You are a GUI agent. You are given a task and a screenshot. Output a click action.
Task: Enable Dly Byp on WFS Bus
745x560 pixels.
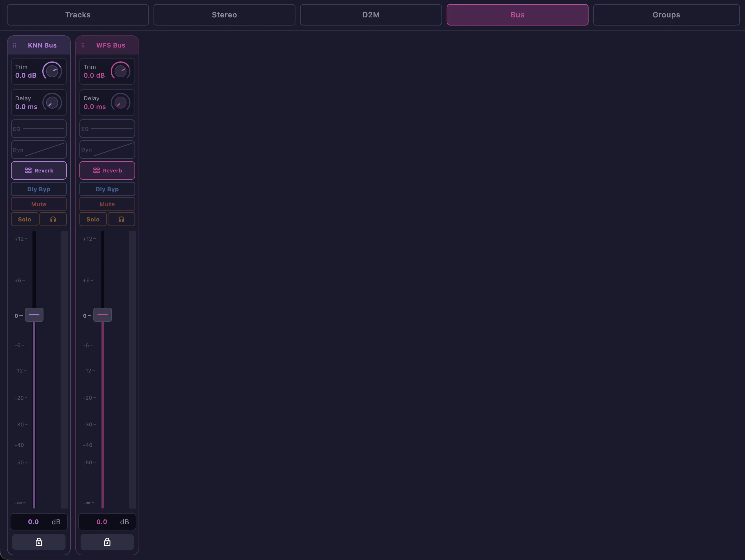point(107,189)
